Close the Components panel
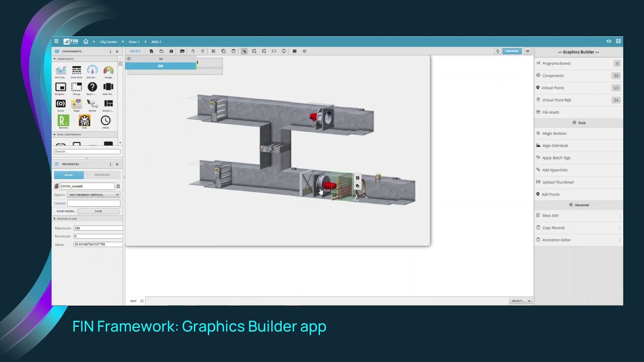 point(117,51)
